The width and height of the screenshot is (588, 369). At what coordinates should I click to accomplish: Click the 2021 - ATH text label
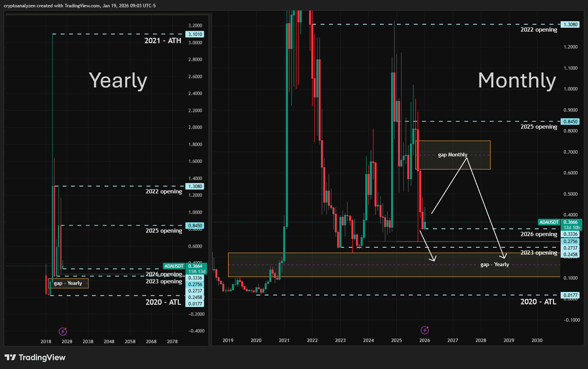163,40
